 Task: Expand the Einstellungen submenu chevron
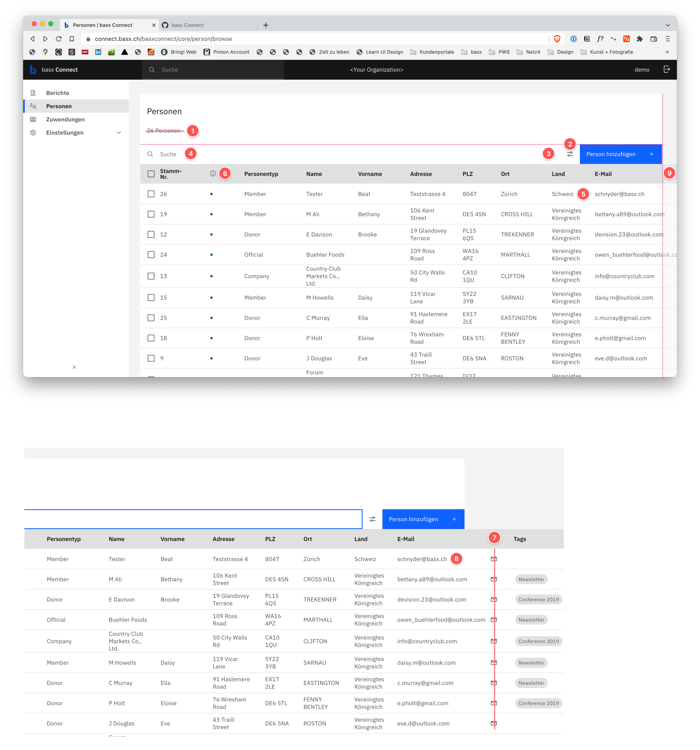pos(119,133)
